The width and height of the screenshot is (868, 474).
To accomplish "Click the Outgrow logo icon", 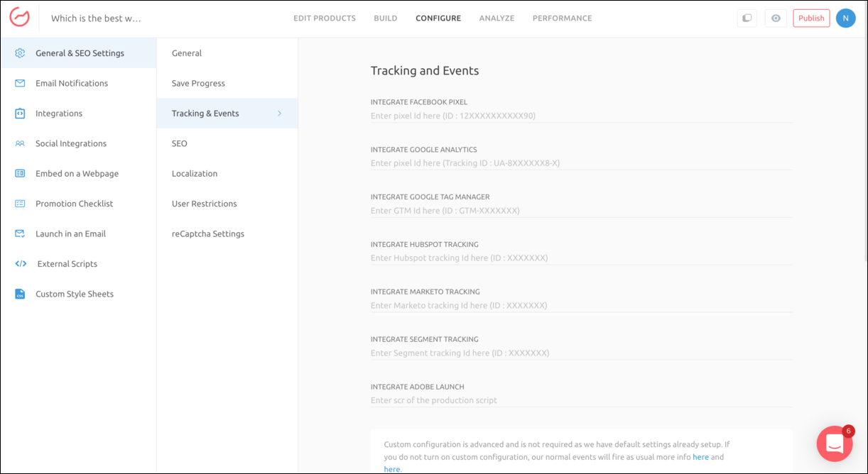I will click(19, 18).
